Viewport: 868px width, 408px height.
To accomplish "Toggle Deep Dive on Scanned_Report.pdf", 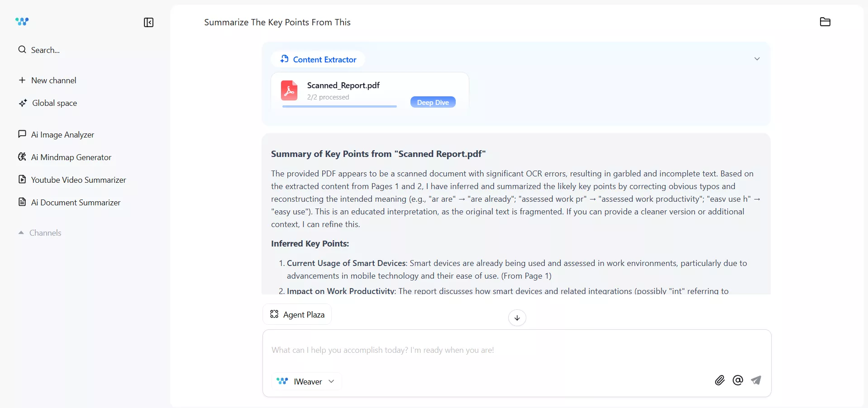I will point(433,102).
